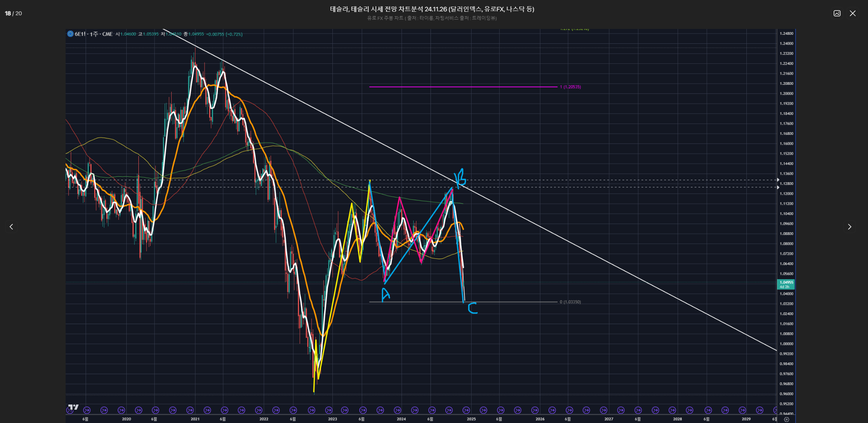Click the 0 (1.03350) Fibonacci level label
This screenshot has height=423, width=868.
click(x=570, y=302)
